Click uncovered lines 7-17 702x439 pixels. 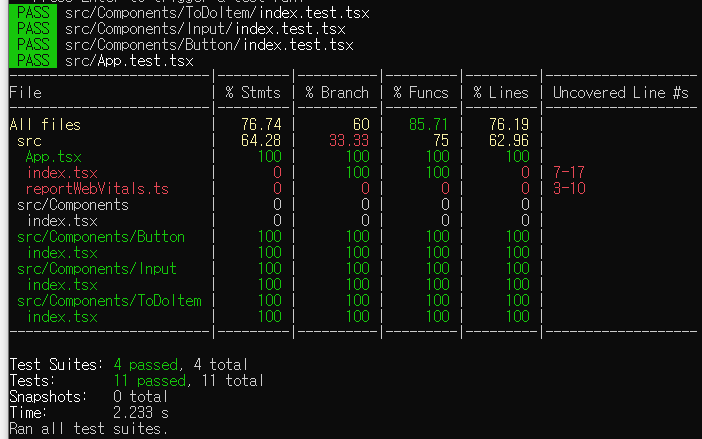[569, 172]
